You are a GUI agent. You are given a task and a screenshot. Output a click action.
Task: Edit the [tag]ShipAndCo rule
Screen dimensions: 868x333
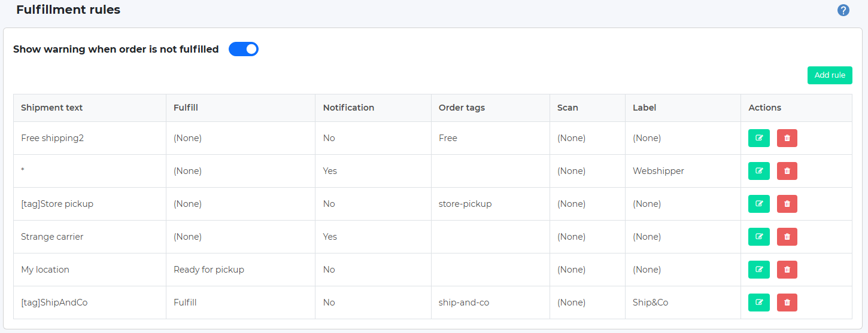(759, 303)
